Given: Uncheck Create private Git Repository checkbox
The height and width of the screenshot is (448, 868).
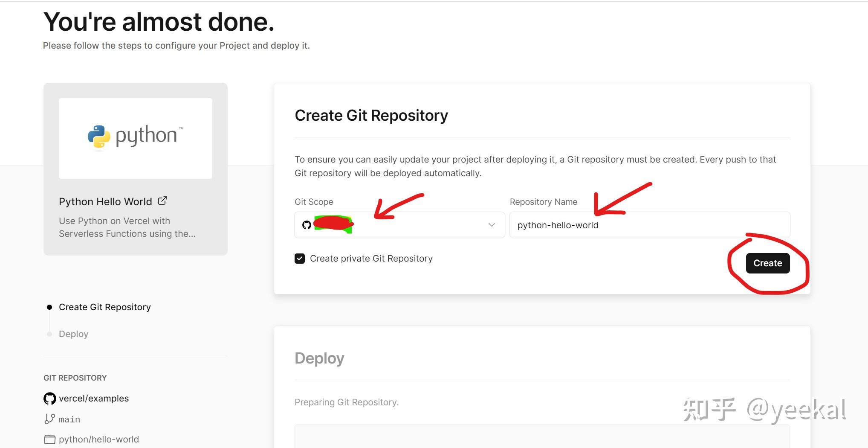Looking at the screenshot, I should coord(300,259).
